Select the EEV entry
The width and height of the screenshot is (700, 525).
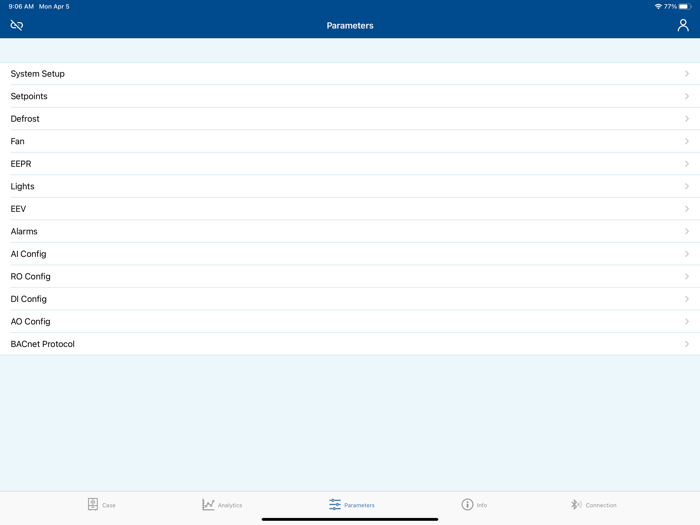350,209
